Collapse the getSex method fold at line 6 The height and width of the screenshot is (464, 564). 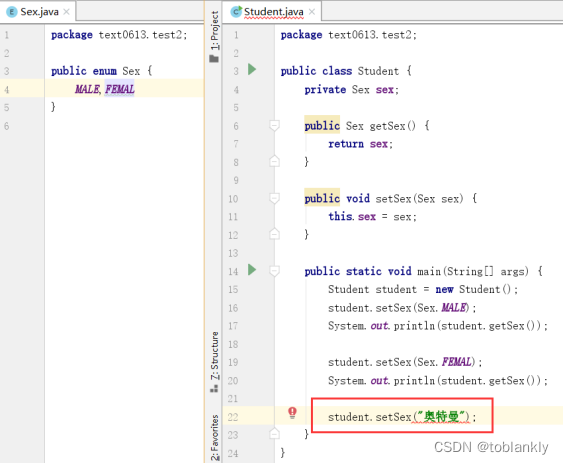coord(274,126)
